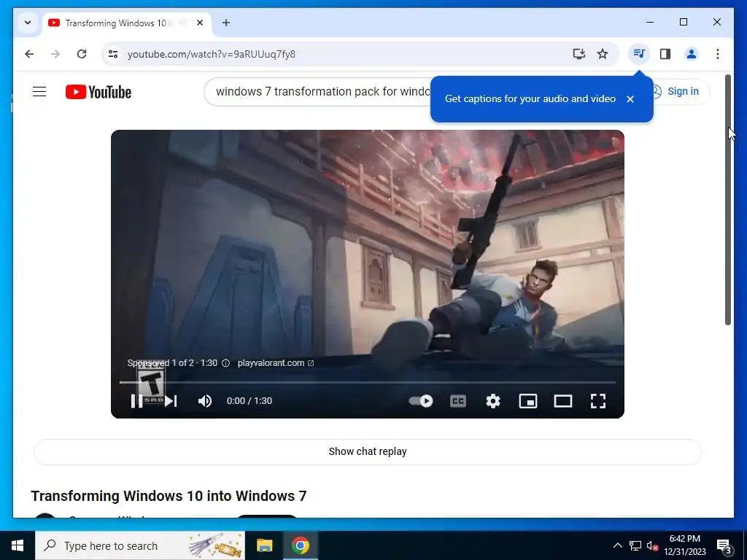Click the video title Transforming Windows 10 into Windows 7
Viewport: 747px width, 560px height.
(169, 496)
